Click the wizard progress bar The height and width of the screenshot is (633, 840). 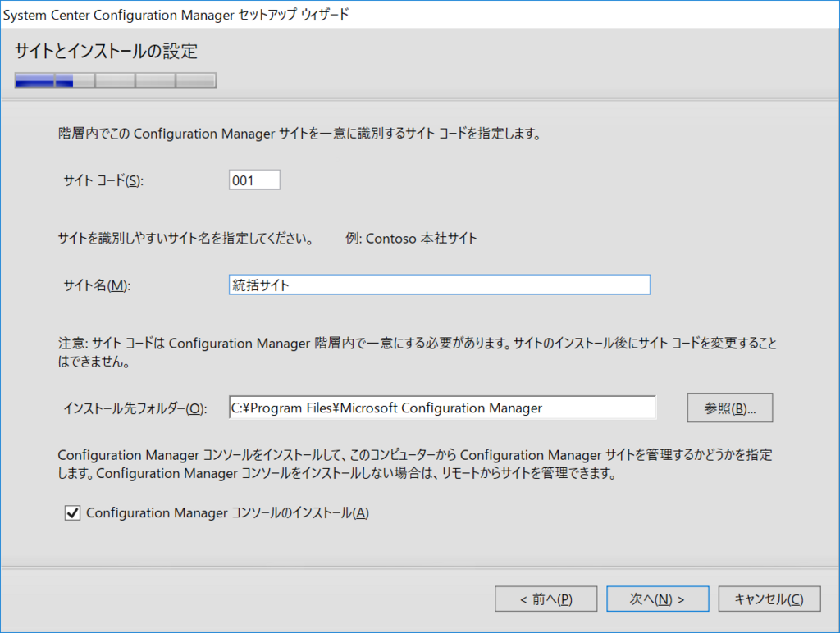click(116, 80)
